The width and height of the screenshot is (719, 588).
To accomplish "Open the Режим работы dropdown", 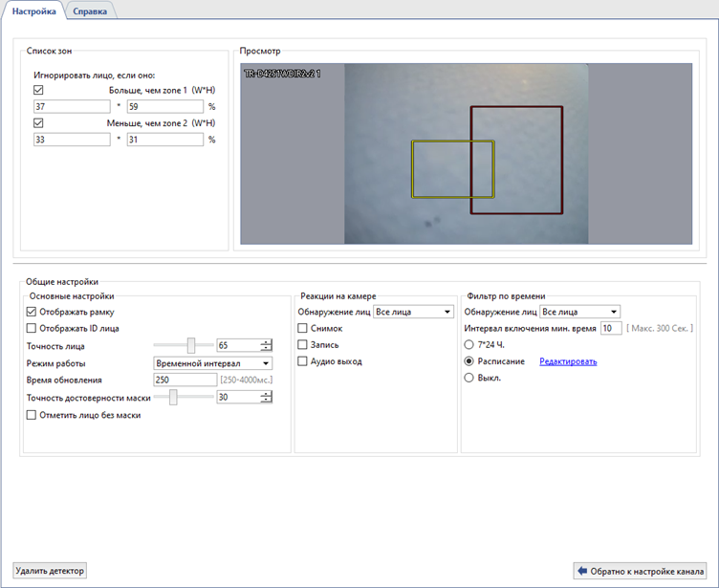I will click(213, 363).
